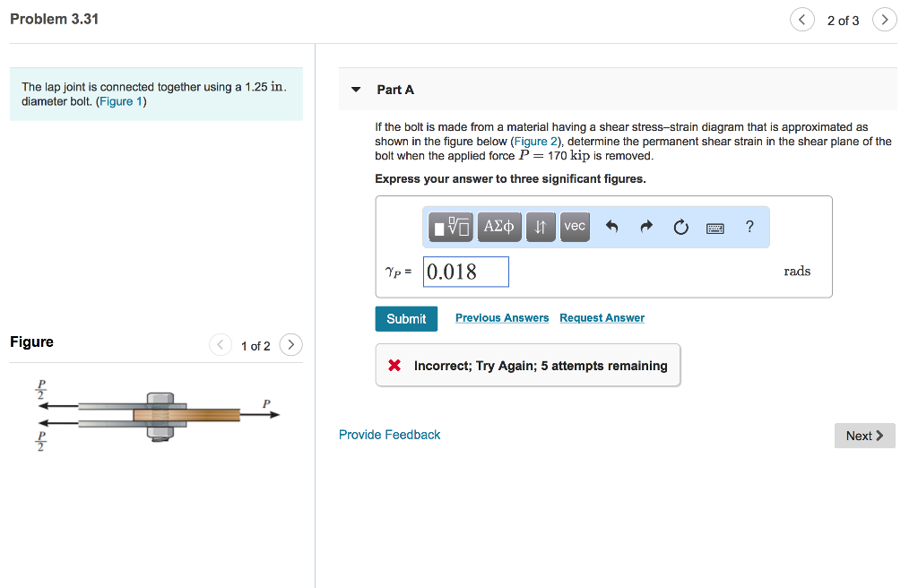The width and height of the screenshot is (918, 588).
Task: Open Provide Feedback link
Action: pyautogui.click(x=389, y=435)
